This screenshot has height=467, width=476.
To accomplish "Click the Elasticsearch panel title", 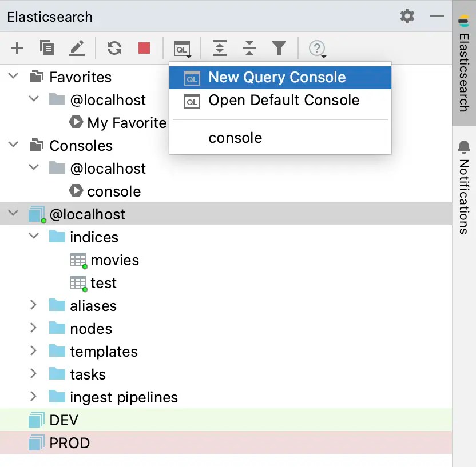I will (50, 17).
